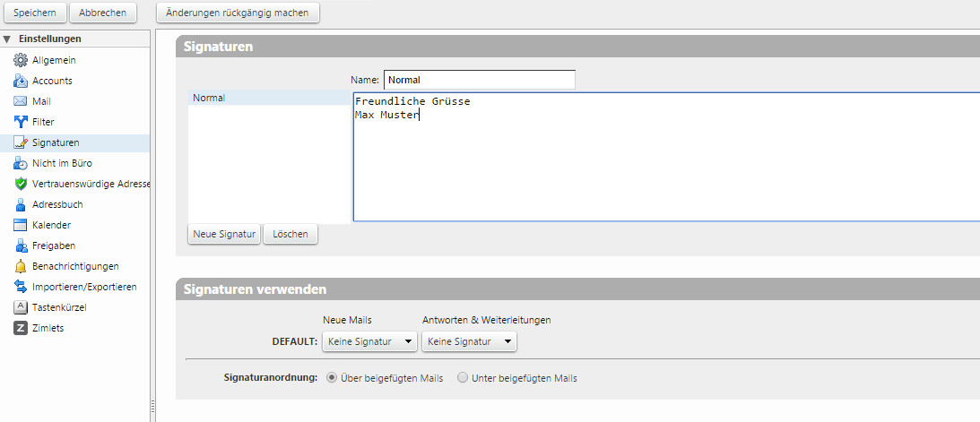Image resolution: width=980 pixels, height=422 pixels.
Task: Click the Mail envelope icon
Action: pos(21,101)
